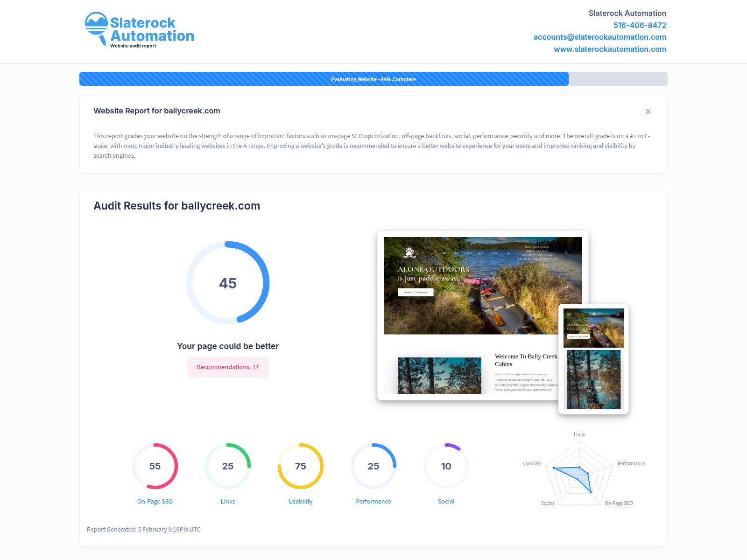
Task: Click the Website audit report tagline
Action: pyautogui.click(x=133, y=46)
